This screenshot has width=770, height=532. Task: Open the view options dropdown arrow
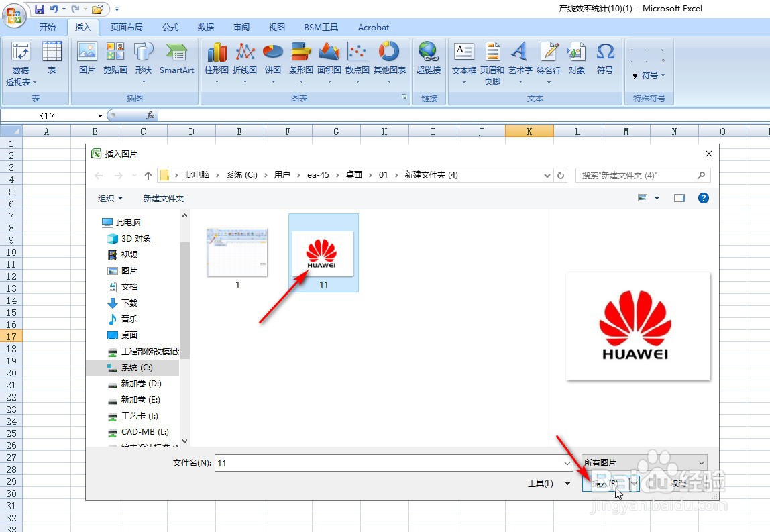click(657, 198)
